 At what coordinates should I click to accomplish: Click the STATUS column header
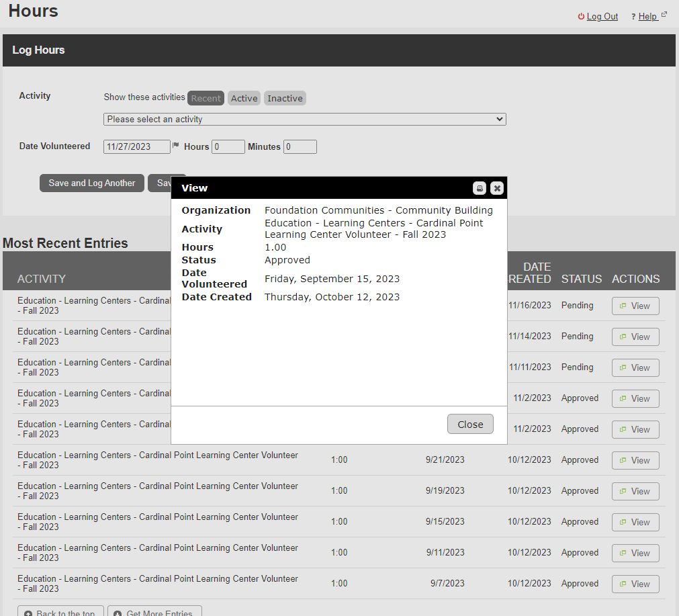[582, 279]
